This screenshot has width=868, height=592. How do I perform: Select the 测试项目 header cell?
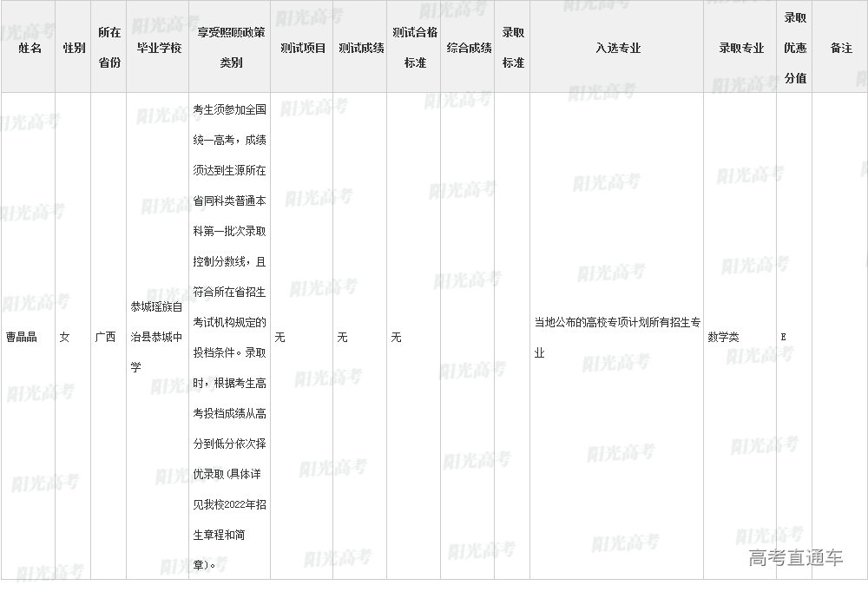[x=303, y=48]
